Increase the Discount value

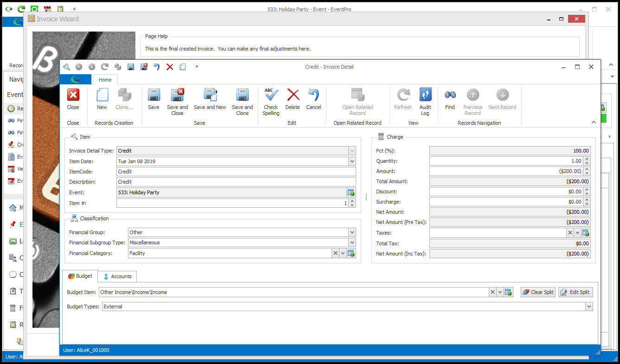pyautogui.click(x=587, y=190)
